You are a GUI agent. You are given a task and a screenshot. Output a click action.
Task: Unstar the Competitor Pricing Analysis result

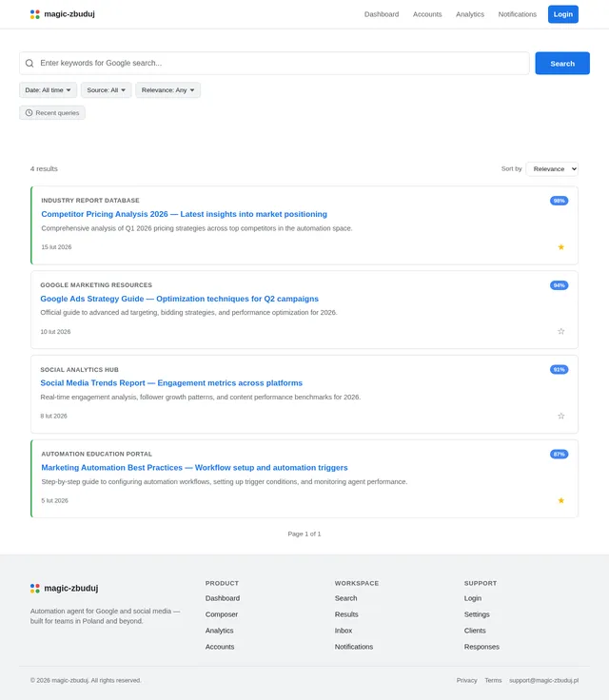pyautogui.click(x=560, y=247)
